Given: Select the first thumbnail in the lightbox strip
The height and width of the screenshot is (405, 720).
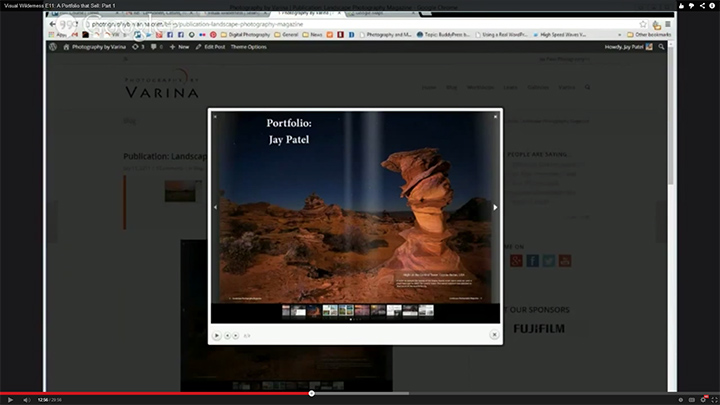Looking at the screenshot, I should pos(286,311).
